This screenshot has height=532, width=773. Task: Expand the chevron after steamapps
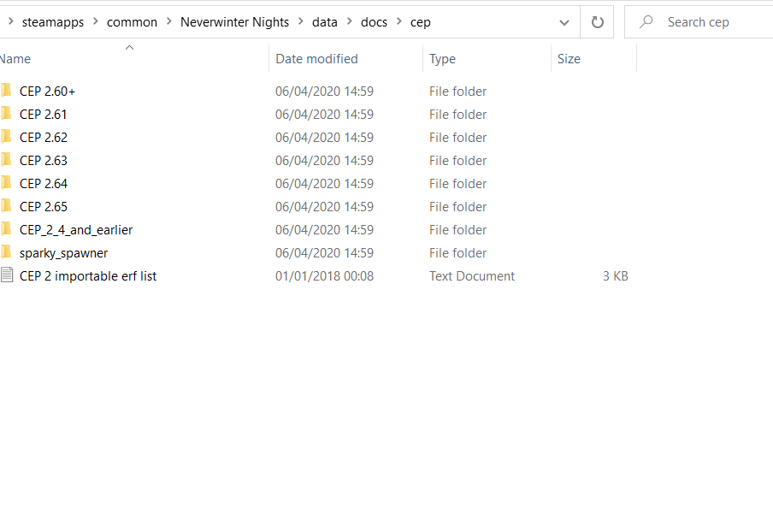96,21
